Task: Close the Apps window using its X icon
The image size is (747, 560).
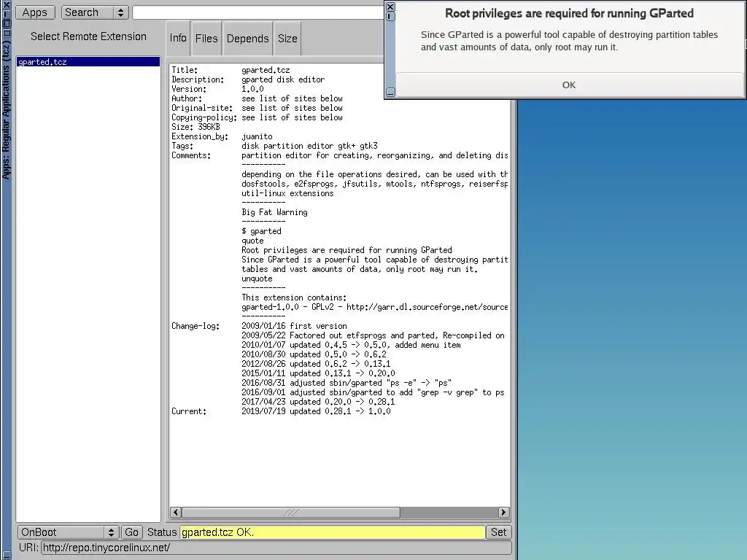Action: tap(6, 4)
